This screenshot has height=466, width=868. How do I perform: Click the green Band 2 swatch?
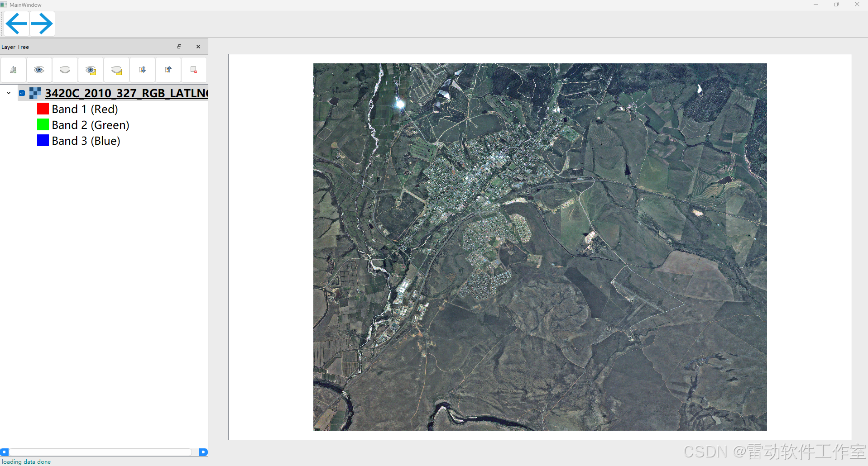[43, 125]
